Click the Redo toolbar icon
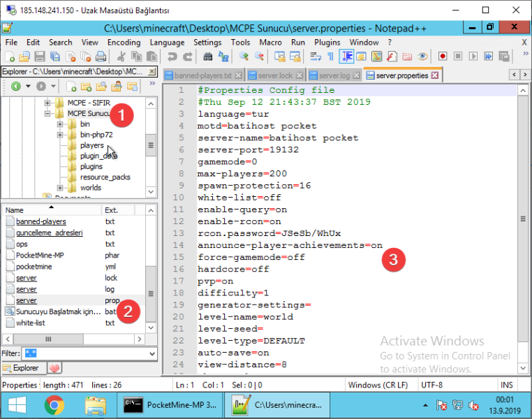The height and width of the screenshot is (419, 532). [188, 57]
